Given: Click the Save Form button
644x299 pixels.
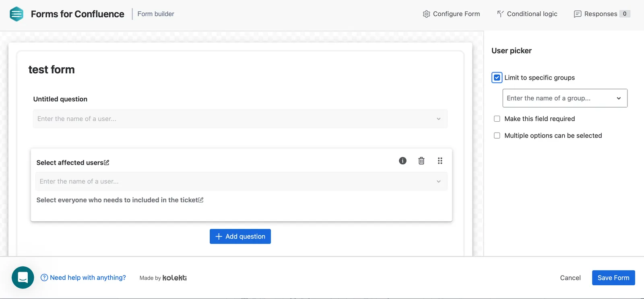Looking at the screenshot, I should tap(613, 278).
